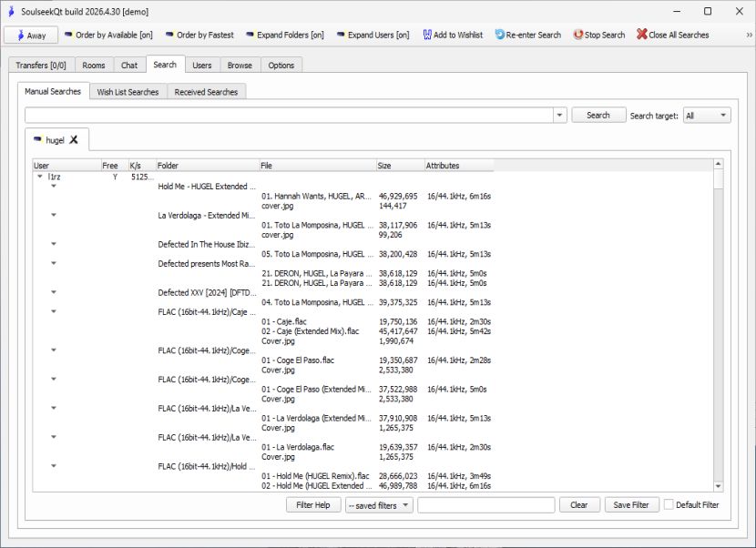
Task: Click the Search button
Action: pos(598,116)
